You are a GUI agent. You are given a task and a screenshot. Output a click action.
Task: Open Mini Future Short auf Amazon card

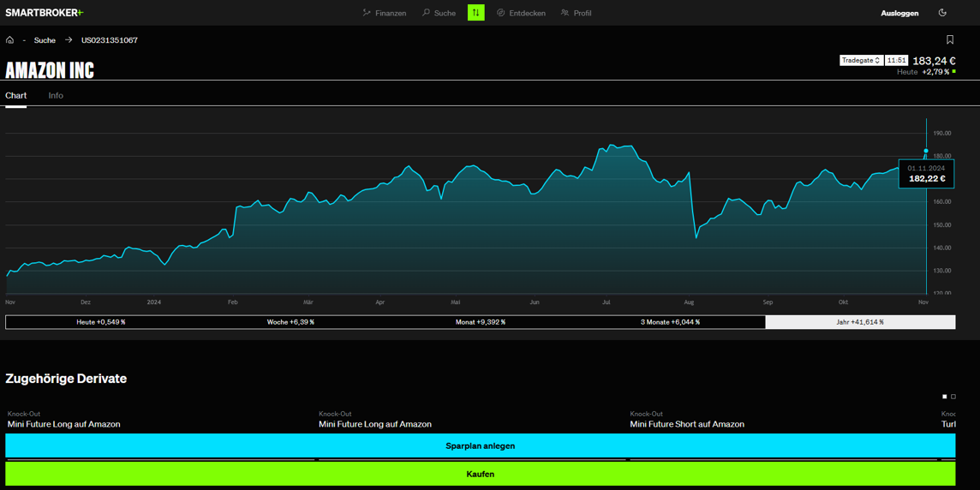pyautogui.click(x=687, y=424)
